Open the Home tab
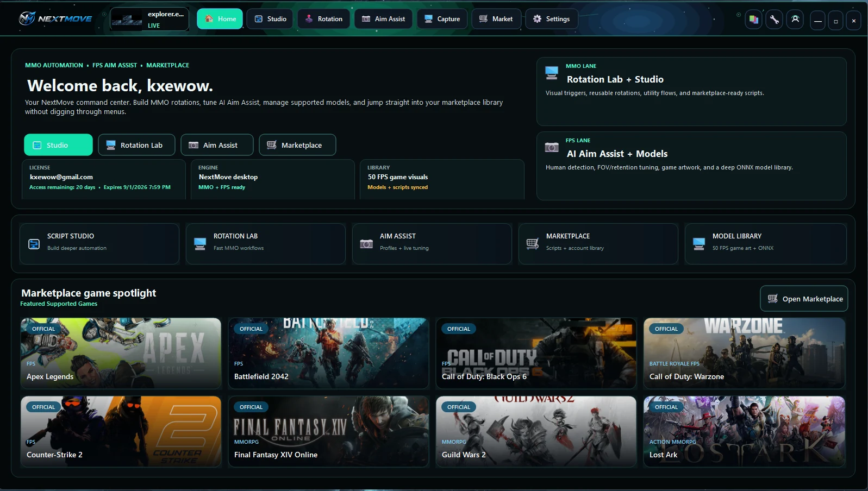This screenshot has height=491, width=868. click(x=220, y=19)
